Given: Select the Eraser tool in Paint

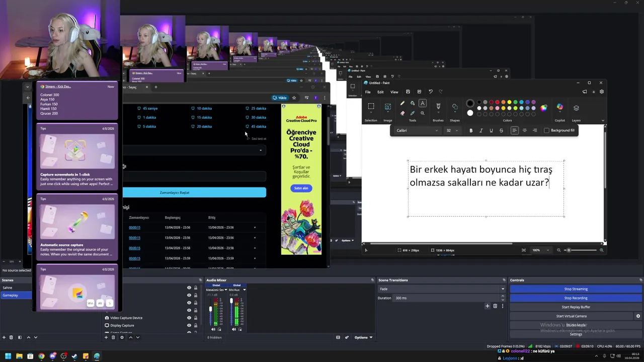Looking at the screenshot, I should coord(402,113).
